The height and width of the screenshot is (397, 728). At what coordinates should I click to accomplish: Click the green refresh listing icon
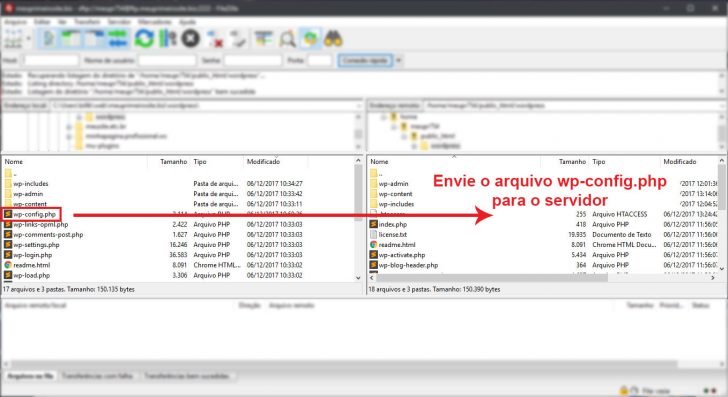tap(144, 39)
